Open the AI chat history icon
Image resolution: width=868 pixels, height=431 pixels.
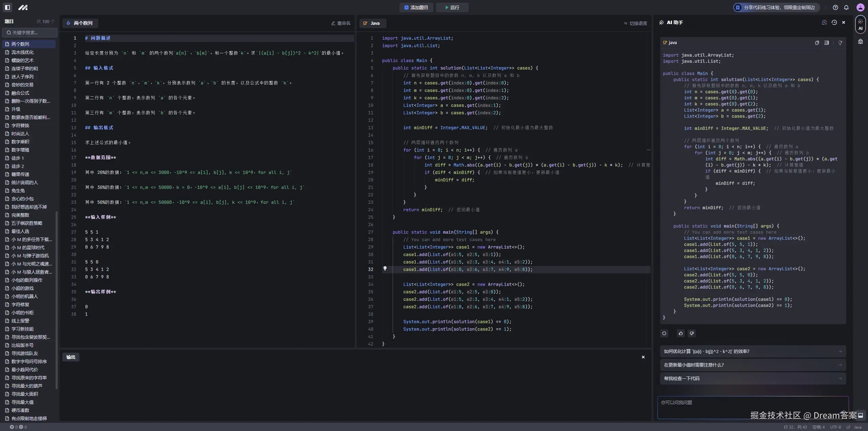coord(834,22)
